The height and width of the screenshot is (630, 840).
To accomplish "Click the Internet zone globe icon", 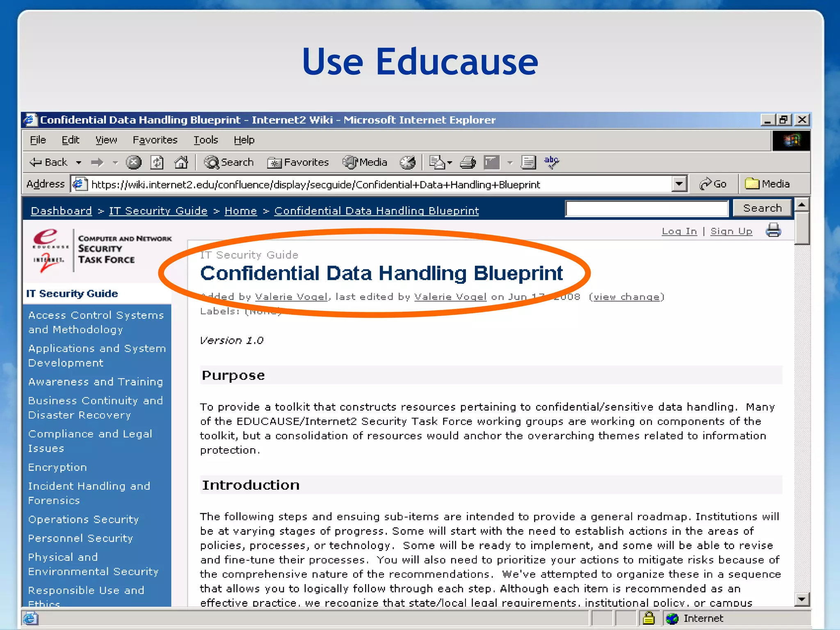I will point(672,618).
